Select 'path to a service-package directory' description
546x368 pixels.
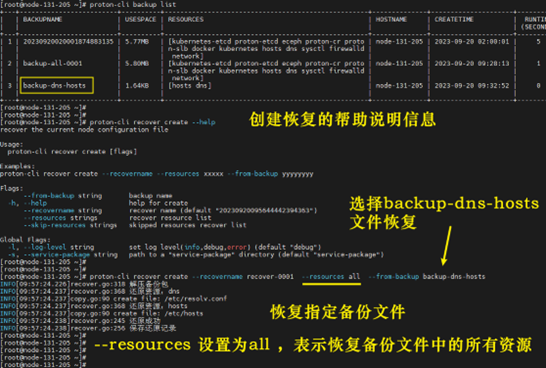click(x=256, y=255)
